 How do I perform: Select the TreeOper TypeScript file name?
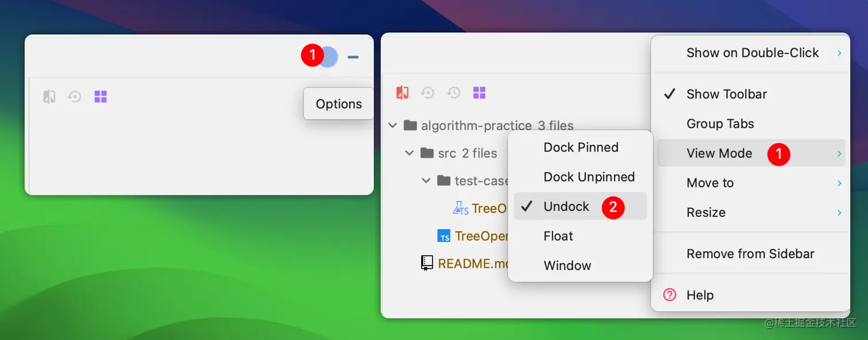(481, 236)
